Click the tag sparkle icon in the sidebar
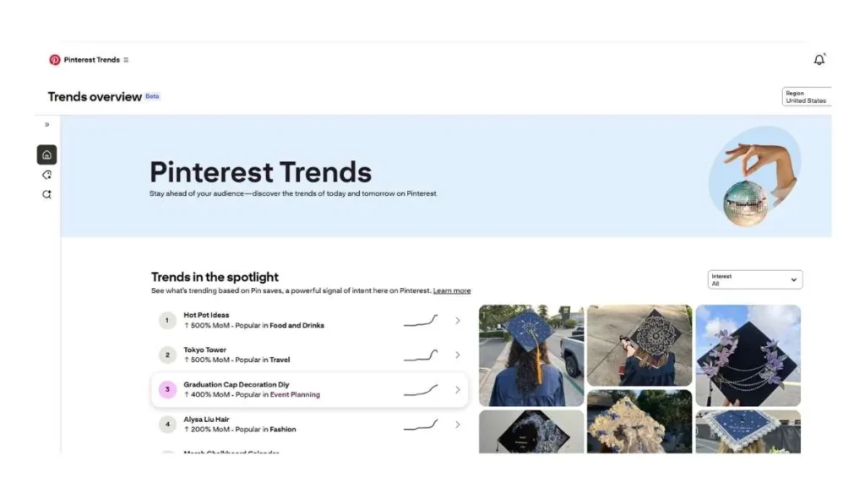The image size is (865, 504). (x=47, y=175)
